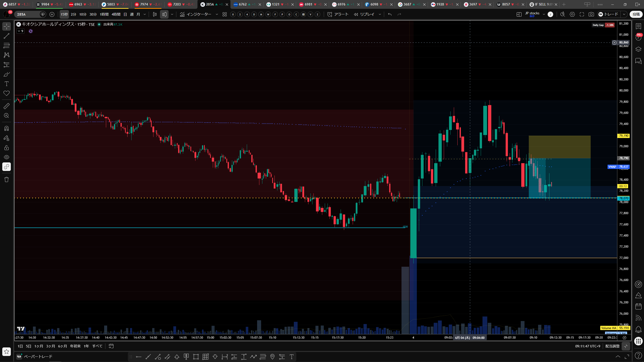Collapse the indicator legend showing 9
644x362 pixels.
[20, 31]
